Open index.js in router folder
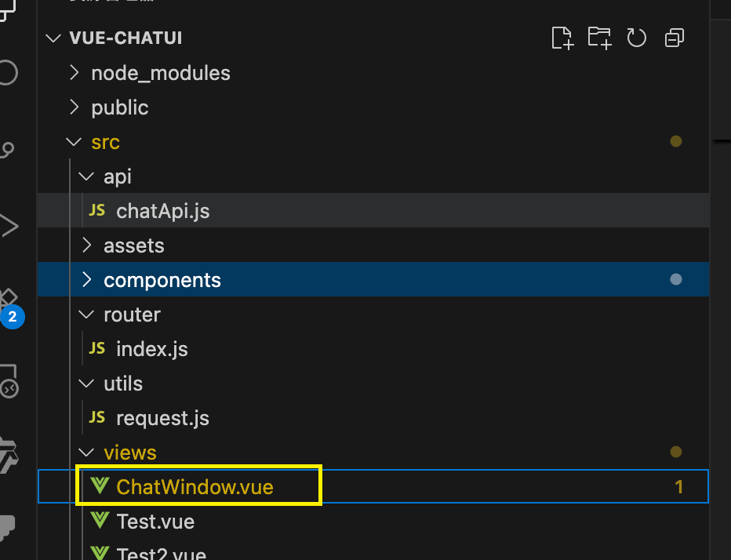The height and width of the screenshot is (560, 731). pos(373,349)
